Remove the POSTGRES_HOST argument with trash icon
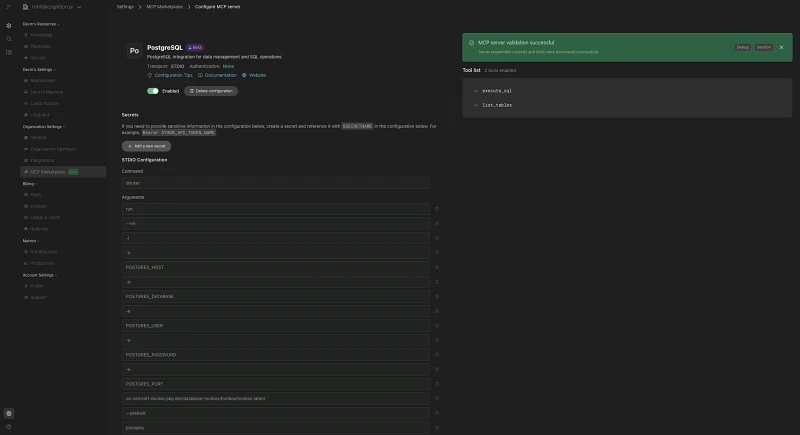This screenshot has width=800, height=435. (x=437, y=267)
